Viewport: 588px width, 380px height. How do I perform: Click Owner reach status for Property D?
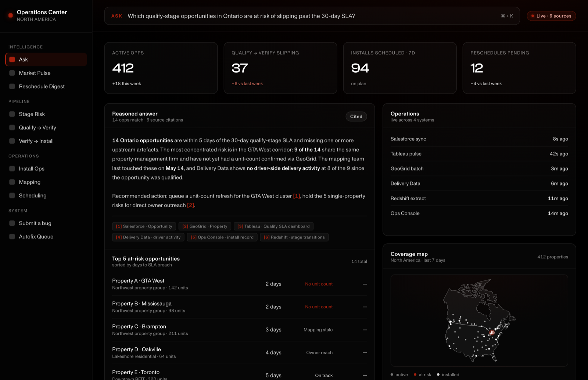(319, 353)
